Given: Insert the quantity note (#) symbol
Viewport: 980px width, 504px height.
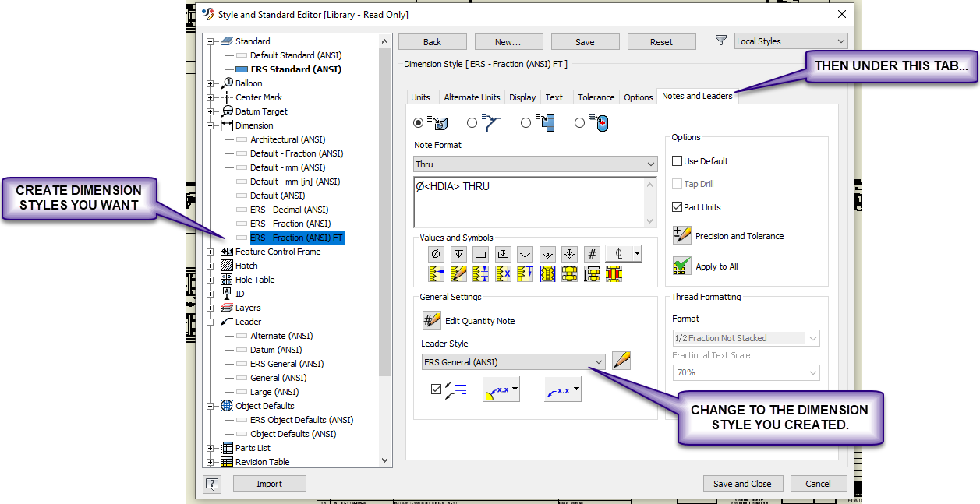Looking at the screenshot, I should click(593, 254).
